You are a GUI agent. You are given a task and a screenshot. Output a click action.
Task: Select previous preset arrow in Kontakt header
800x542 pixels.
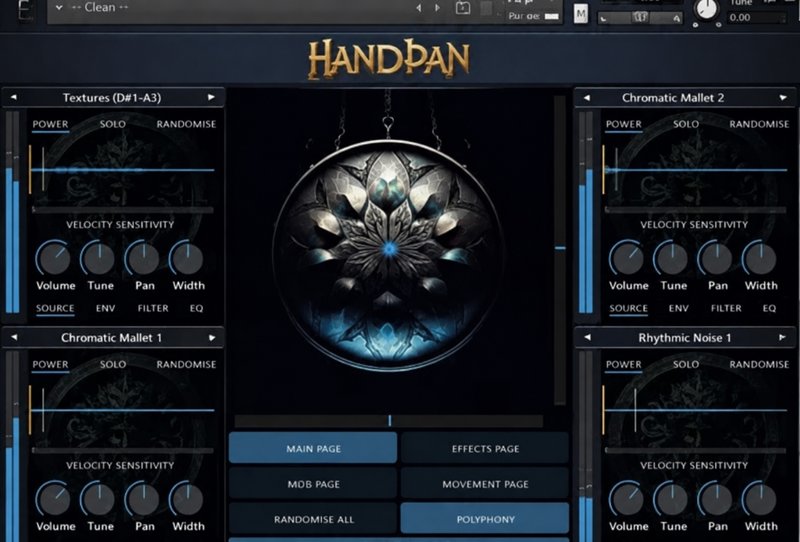pyautogui.click(x=419, y=8)
